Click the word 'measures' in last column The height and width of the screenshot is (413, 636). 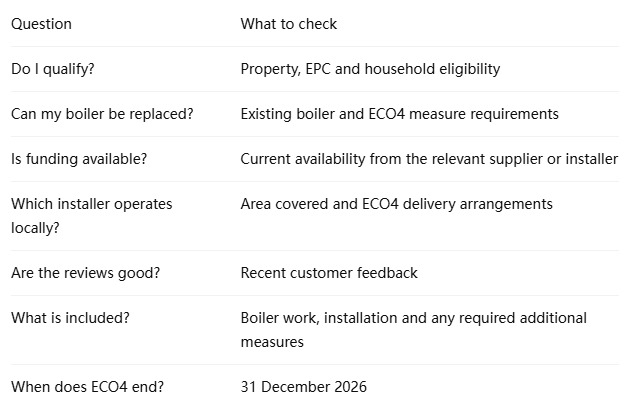pos(272,342)
